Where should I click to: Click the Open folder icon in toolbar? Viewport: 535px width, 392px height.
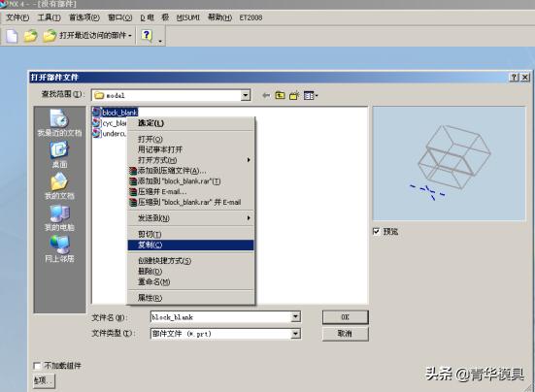click(31, 36)
